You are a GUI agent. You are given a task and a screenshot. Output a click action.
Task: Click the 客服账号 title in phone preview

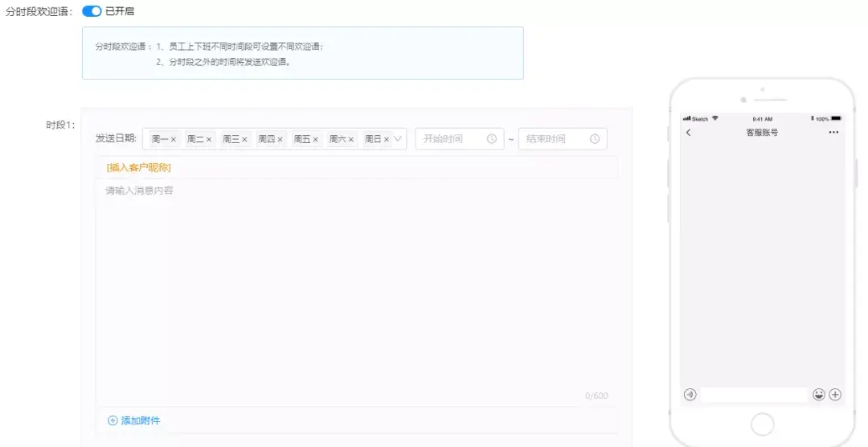[x=762, y=133]
